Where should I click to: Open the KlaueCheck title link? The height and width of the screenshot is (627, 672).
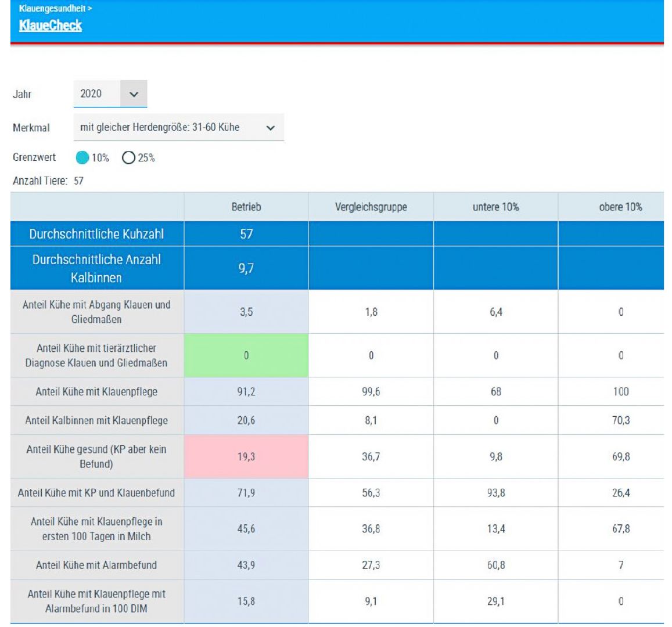coord(51,26)
